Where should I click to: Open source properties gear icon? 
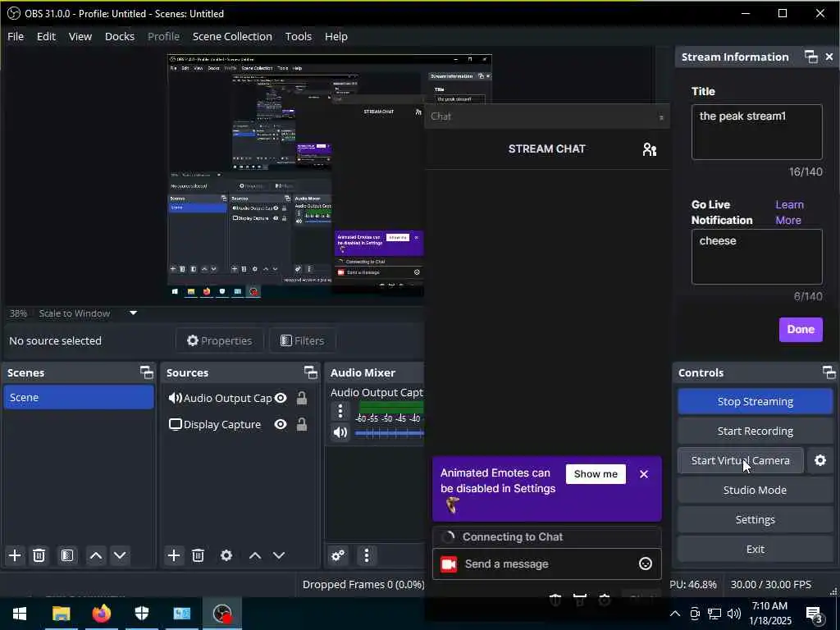click(226, 555)
